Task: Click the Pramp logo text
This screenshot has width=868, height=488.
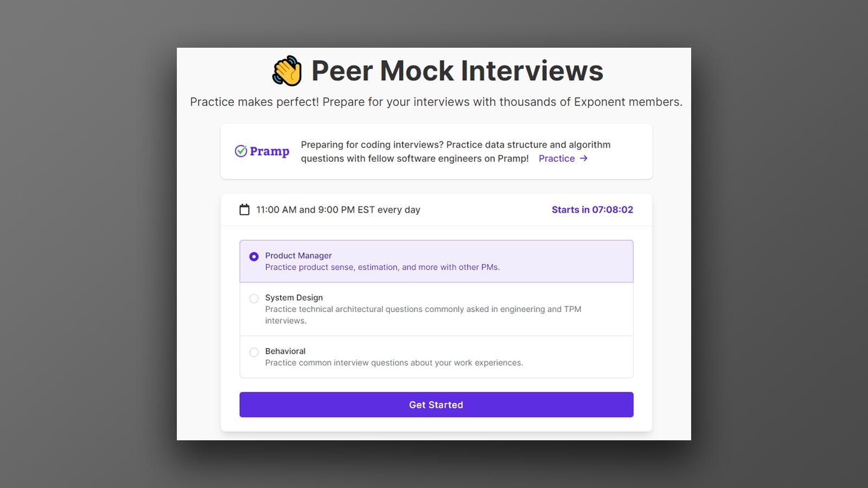Action: point(270,151)
